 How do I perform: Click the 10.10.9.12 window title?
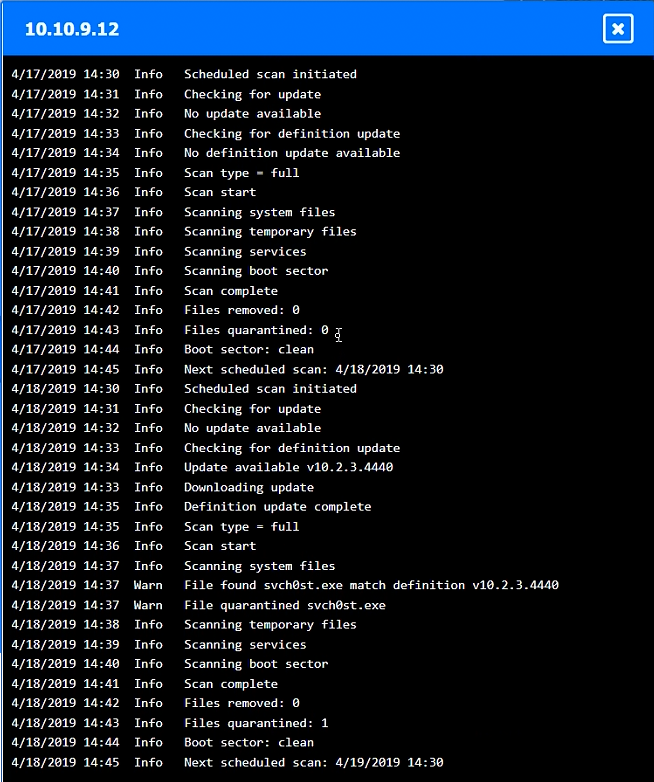pos(72,29)
